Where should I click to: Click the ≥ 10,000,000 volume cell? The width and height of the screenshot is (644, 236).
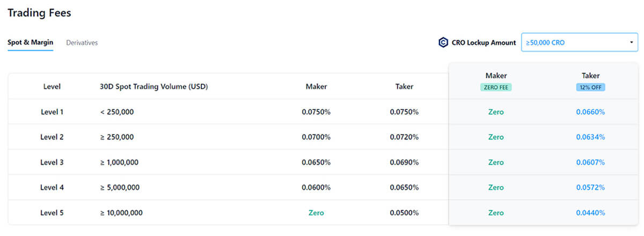point(121,213)
